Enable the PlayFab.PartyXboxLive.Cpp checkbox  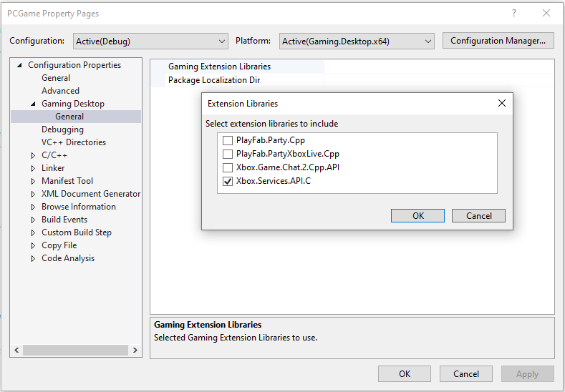(228, 154)
